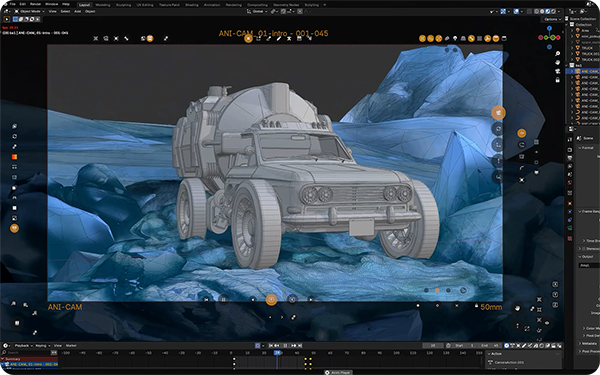The width and height of the screenshot is (600, 375).
Task: Click the zoom magnifier navigation icon
Action: tap(558, 54)
